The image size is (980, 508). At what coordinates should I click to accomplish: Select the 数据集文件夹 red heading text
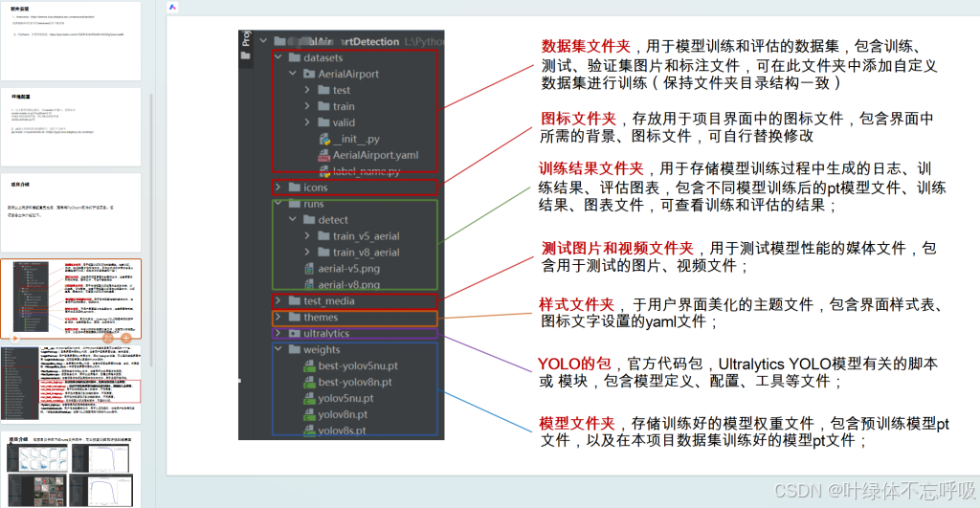(x=586, y=46)
